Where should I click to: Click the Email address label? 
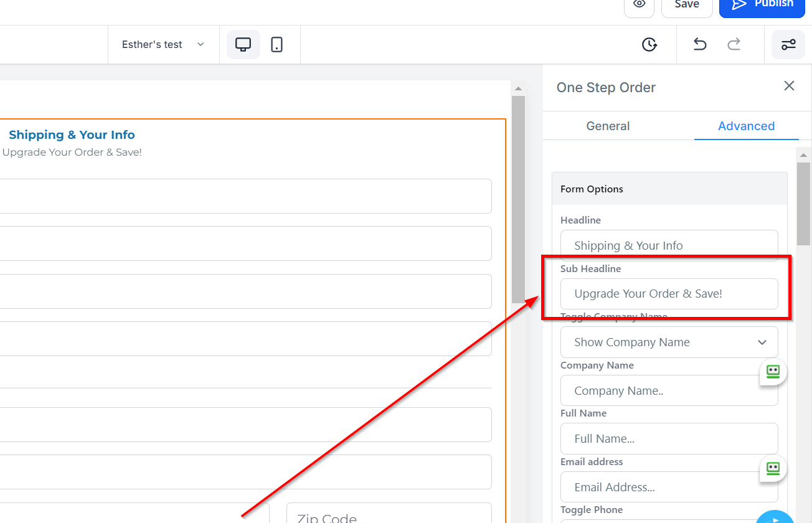click(592, 462)
